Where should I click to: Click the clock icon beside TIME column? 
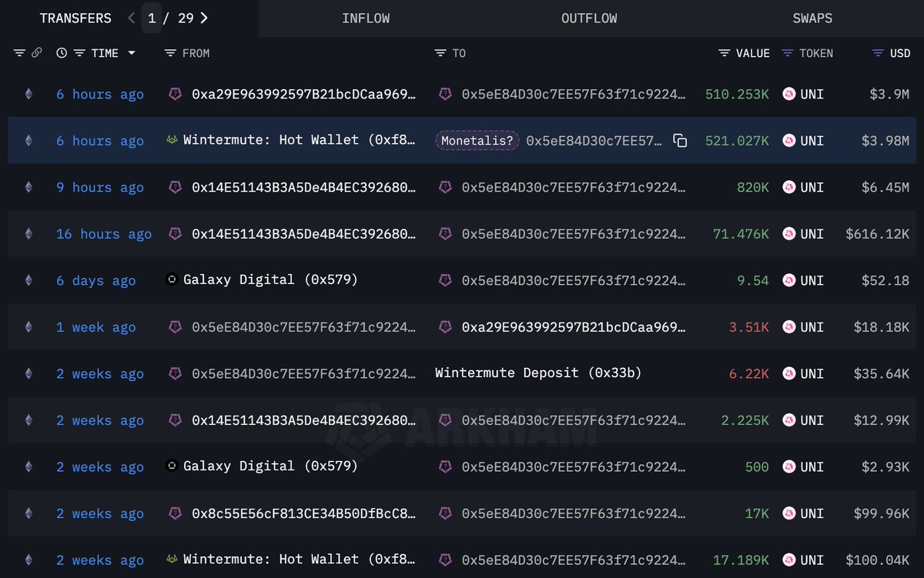(x=62, y=53)
